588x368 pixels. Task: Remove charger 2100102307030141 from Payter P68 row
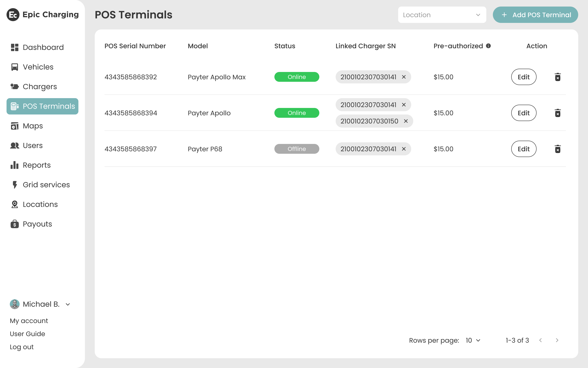pos(404,149)
